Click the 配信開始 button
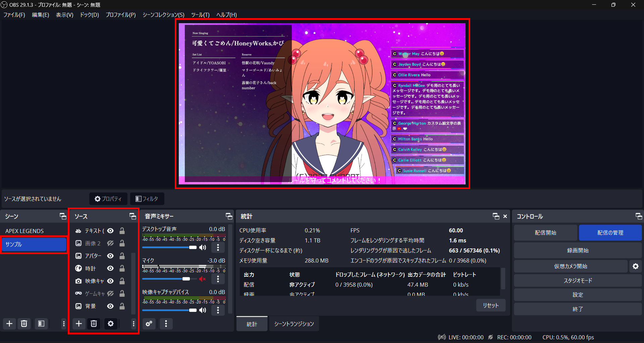Screen dimensions: 644x343 545,233
